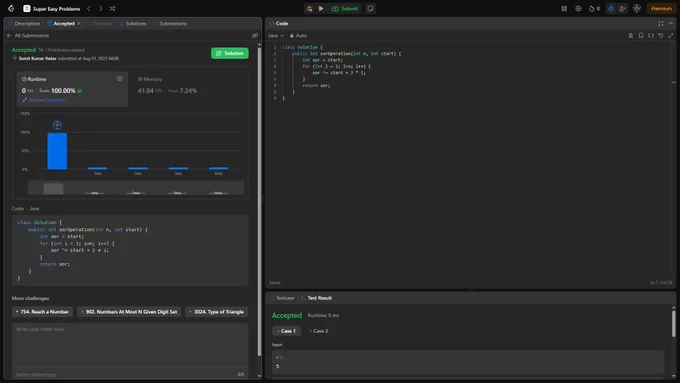Open 754. Reach a Number challenge
The image size is (680, 383).
pyautogui.click(x=42, y=312)
